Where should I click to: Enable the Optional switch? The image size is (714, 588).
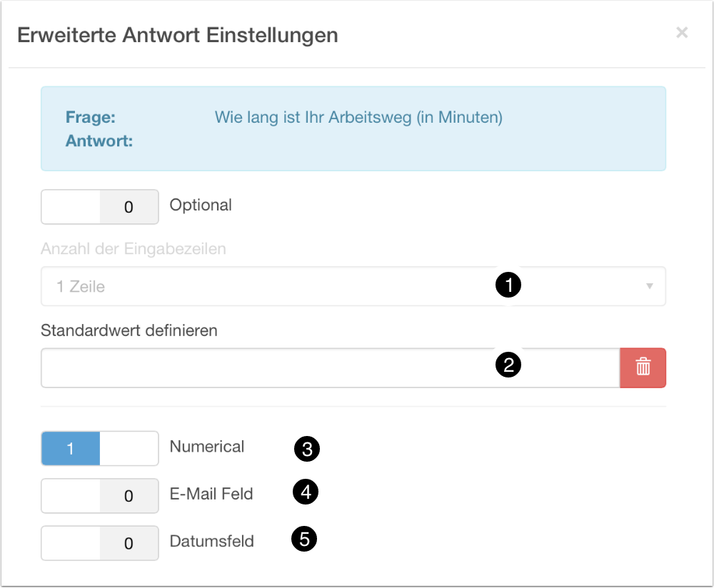[x=100, y=207]
